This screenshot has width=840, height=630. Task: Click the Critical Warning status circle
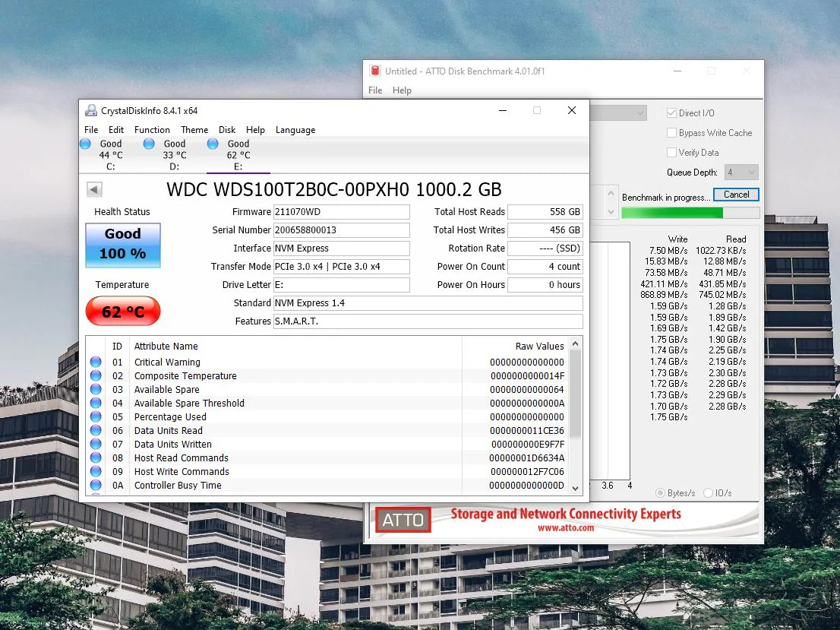click(x=96, y=362)
